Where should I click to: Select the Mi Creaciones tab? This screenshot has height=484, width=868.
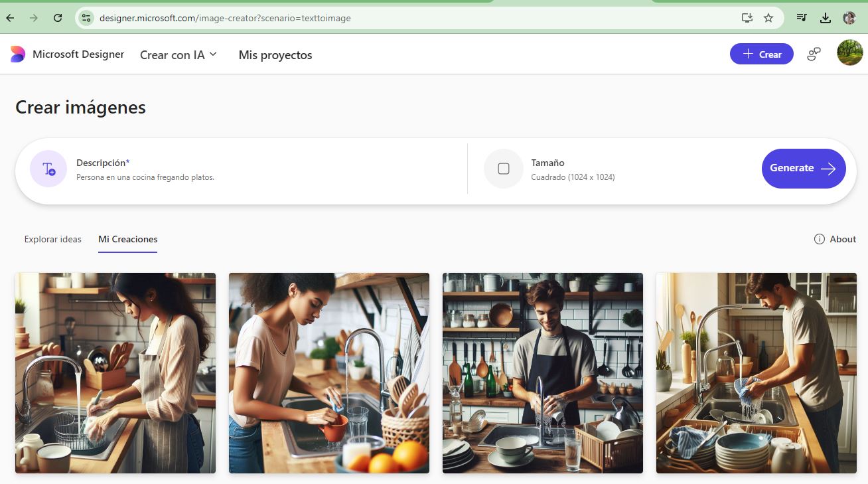point(128,239)
